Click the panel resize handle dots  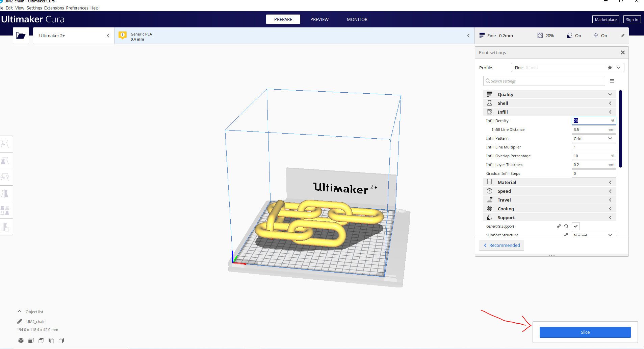pos(551,255)
